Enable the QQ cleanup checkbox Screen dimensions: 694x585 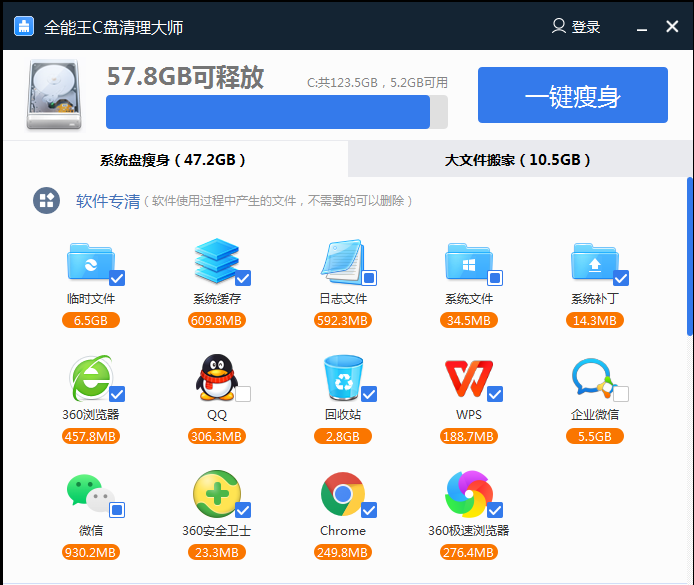[x=243, y=394]
